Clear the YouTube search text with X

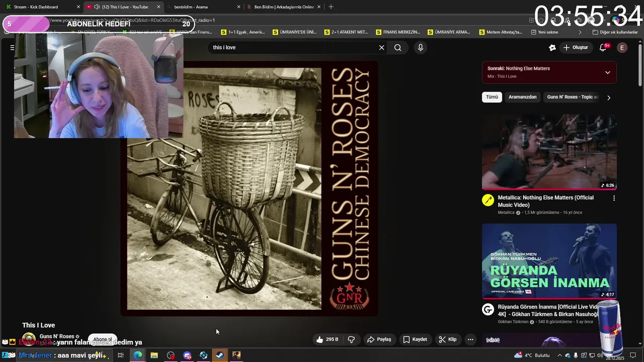click(x=381, y=47)
